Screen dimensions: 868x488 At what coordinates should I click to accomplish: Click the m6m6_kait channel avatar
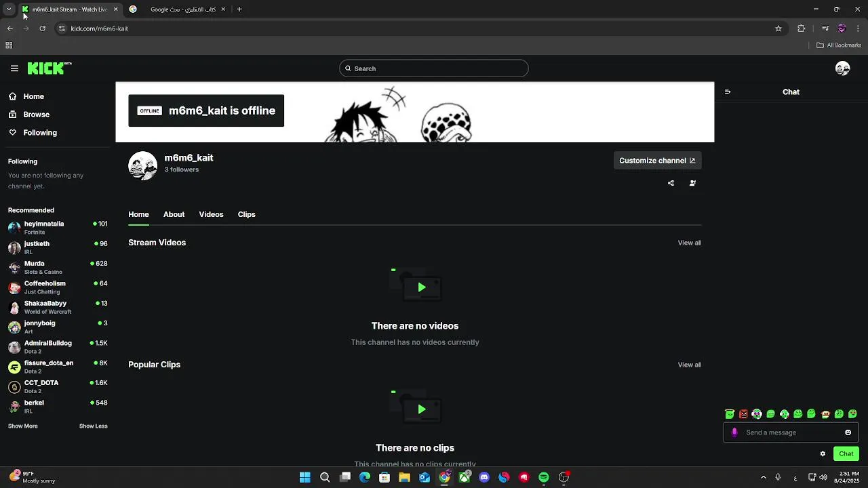pyautogui.click(x=142, y=165)
